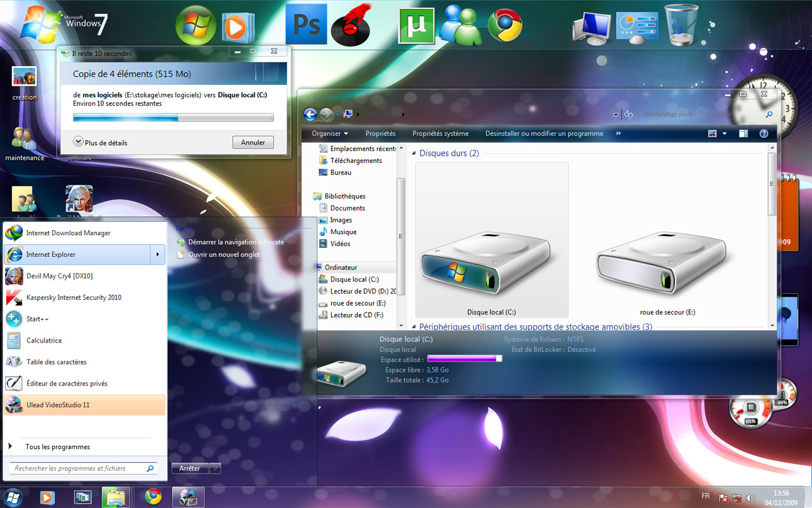
Task: Click Propriétés système in Explorer toolbar
Action: (440, 134)
